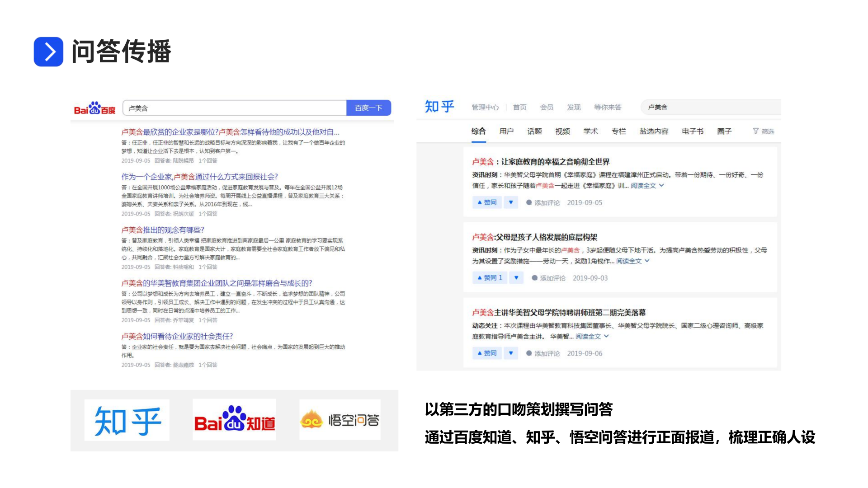Click the large 知乎 logo thumbnail
The height and width of the screenshot is (488, 868).
click(127, 420)
